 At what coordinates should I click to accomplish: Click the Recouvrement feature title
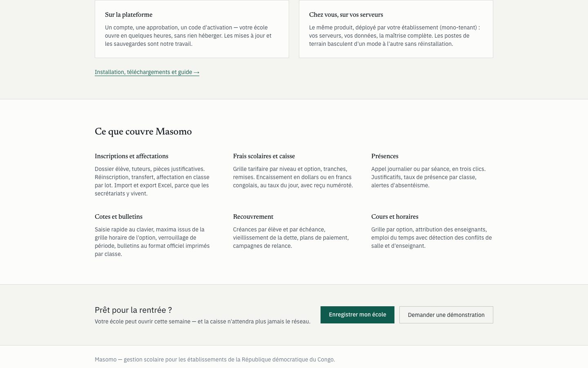[x=253, y=217]
